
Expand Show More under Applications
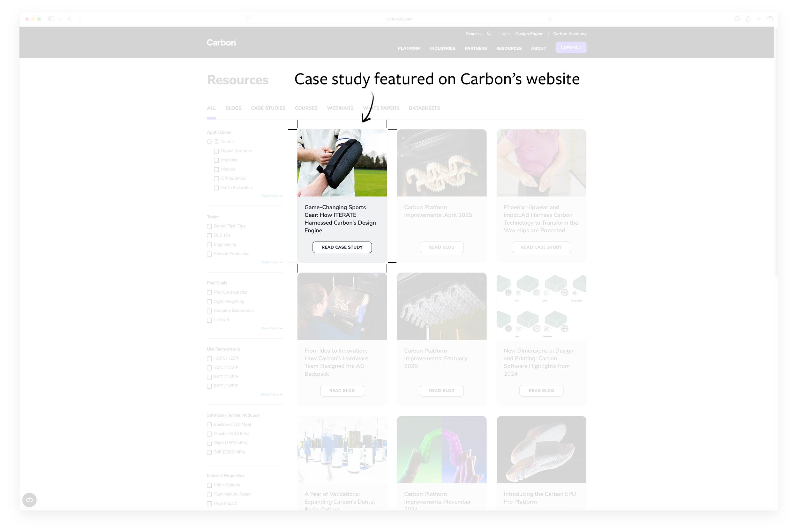pos(271,196)
